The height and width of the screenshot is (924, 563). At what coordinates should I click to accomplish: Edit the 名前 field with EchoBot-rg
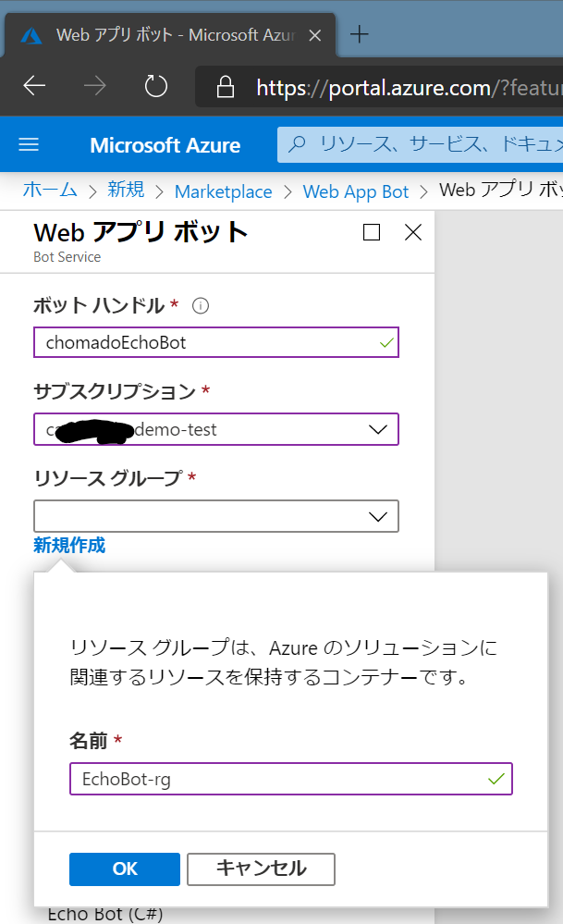291,779
